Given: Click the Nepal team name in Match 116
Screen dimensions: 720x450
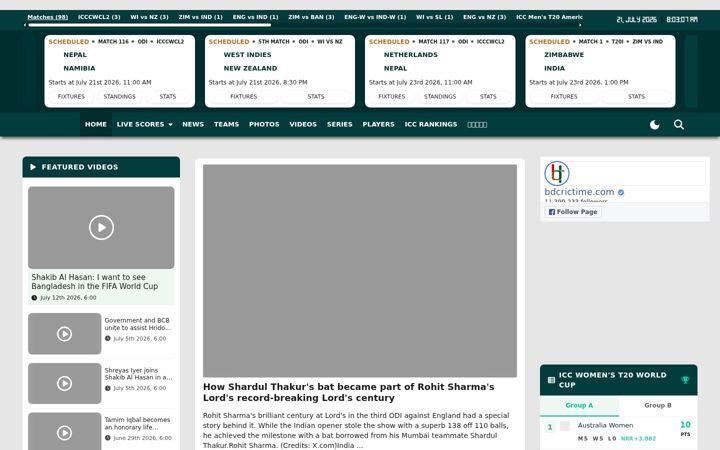Looking at the screenshot, I should click(x=75, y=55).
